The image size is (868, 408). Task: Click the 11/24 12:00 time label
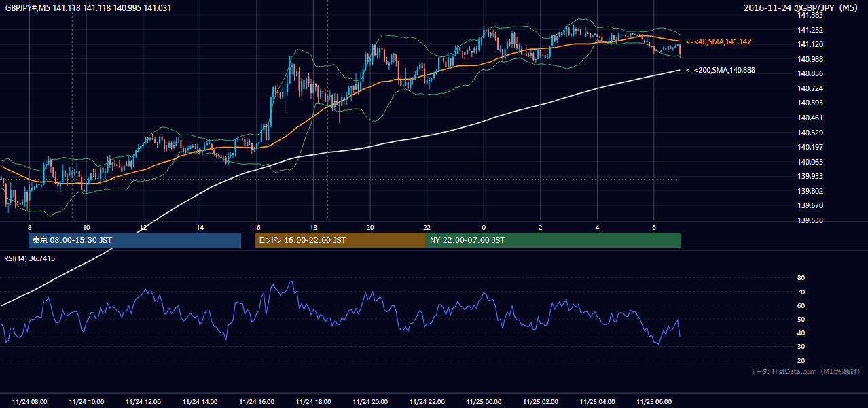point(143,401)
